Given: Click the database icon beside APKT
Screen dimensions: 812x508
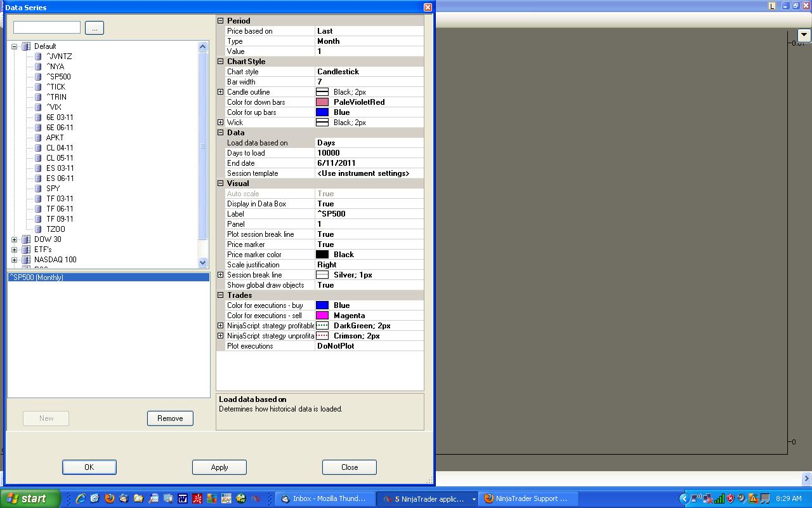Looking at the screenshot, I should (x=38, y=138).
